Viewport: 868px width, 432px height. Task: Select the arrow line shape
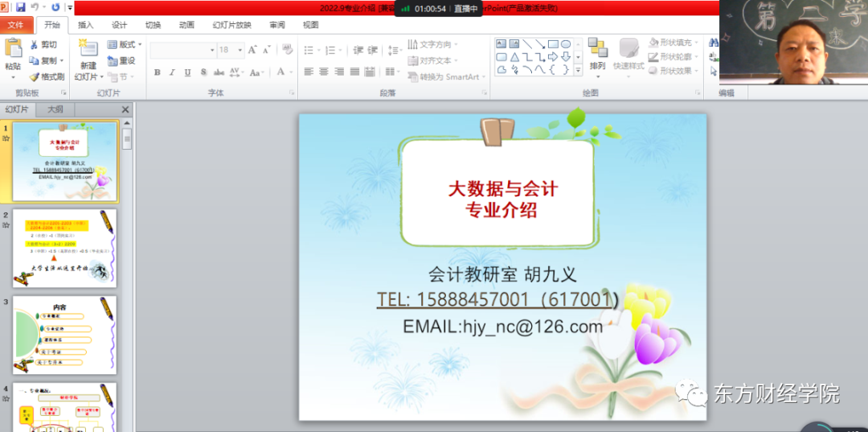click(540, 43)
